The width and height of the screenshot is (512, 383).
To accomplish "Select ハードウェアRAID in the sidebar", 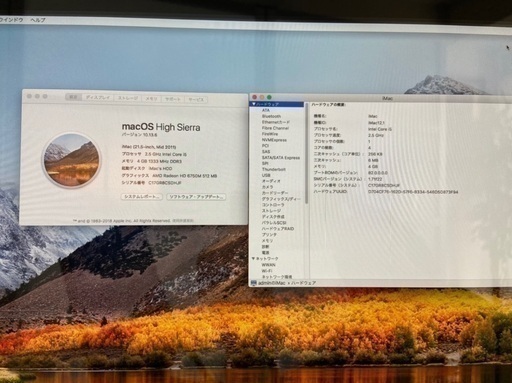I will point(278,229).
